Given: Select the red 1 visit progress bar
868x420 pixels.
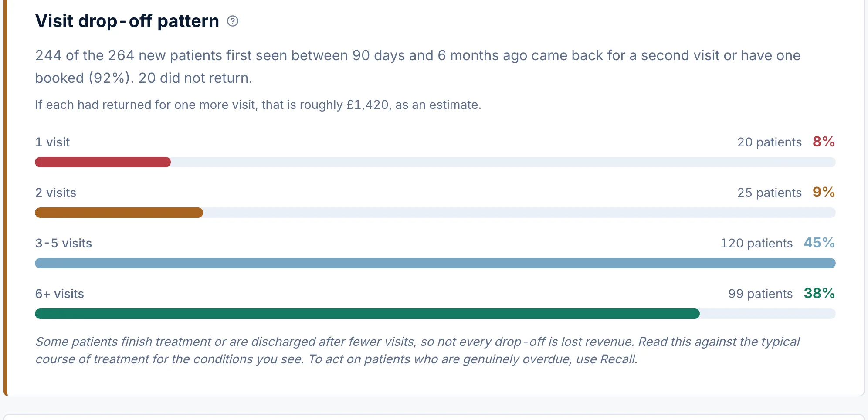Looking at the screenshot, I should (103, 162).
